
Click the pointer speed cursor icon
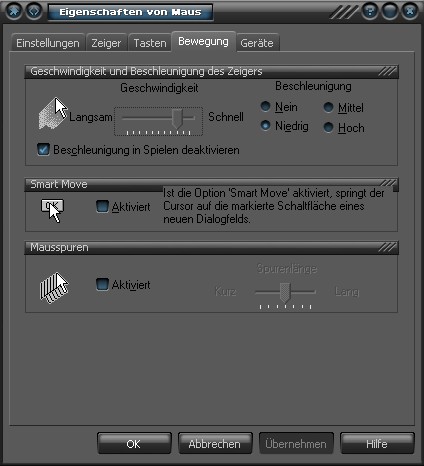coord(53,114)
